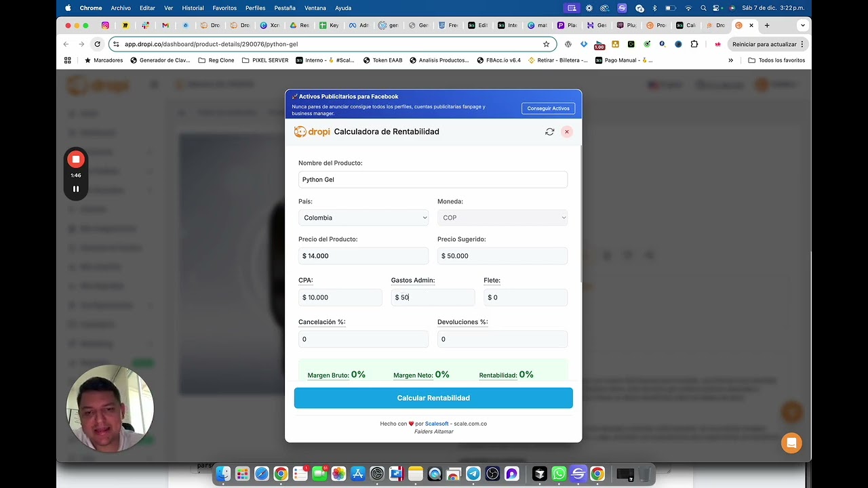
Task: Open the Historial menu
Action: point(193,8)
